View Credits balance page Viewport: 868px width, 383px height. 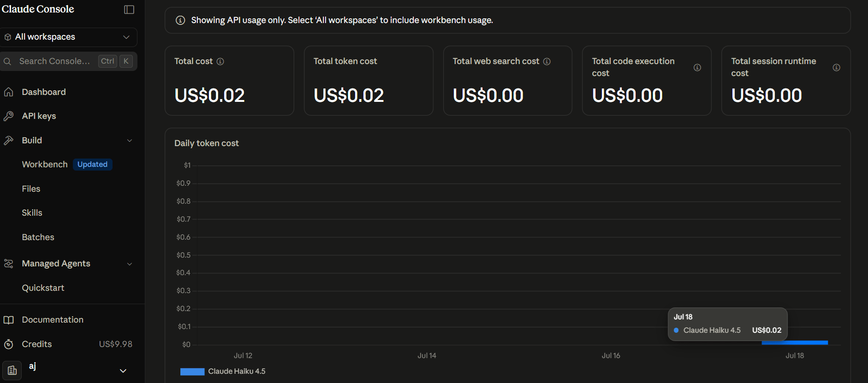click(x=37, y=344)
